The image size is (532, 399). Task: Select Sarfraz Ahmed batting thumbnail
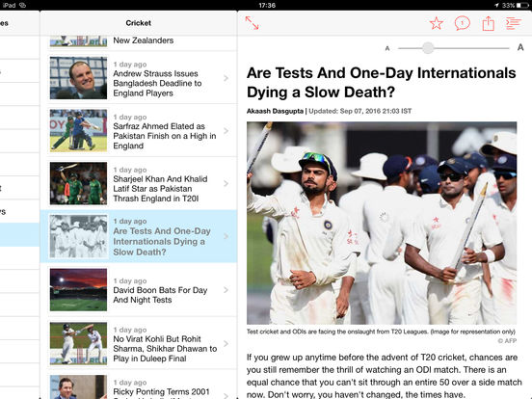pos(78,131)
